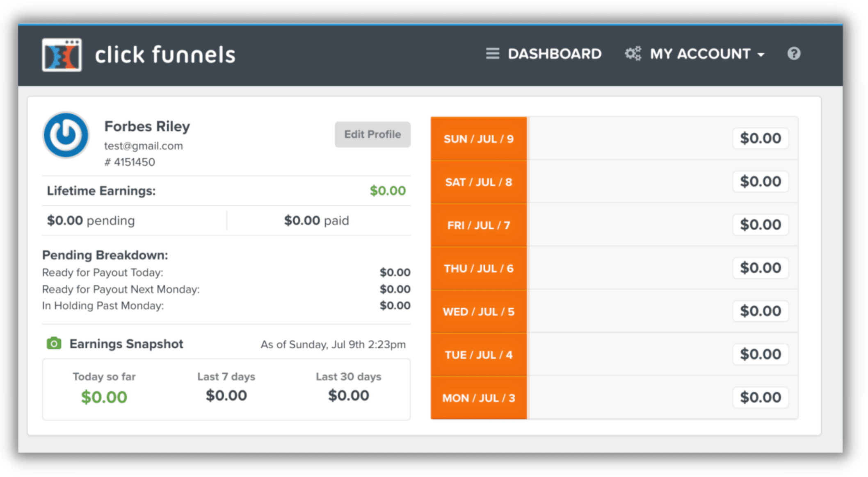Screen dimensions: 868x477
Task: Click the hamburger icon beside Dashboard
Action: point(492,54)
